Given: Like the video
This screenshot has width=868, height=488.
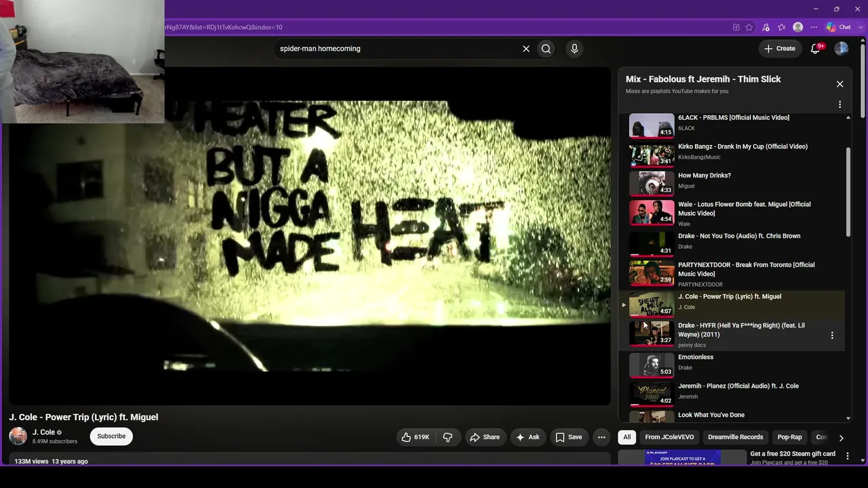Looking at the screenshot, I should click(416, 437).
